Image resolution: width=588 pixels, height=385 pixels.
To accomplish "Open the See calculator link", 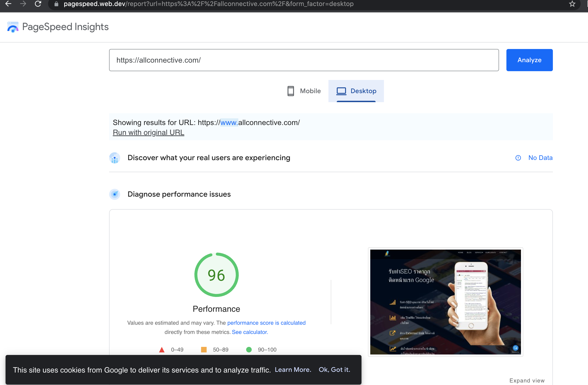I will pyautogui.click(x=250, y=332).
